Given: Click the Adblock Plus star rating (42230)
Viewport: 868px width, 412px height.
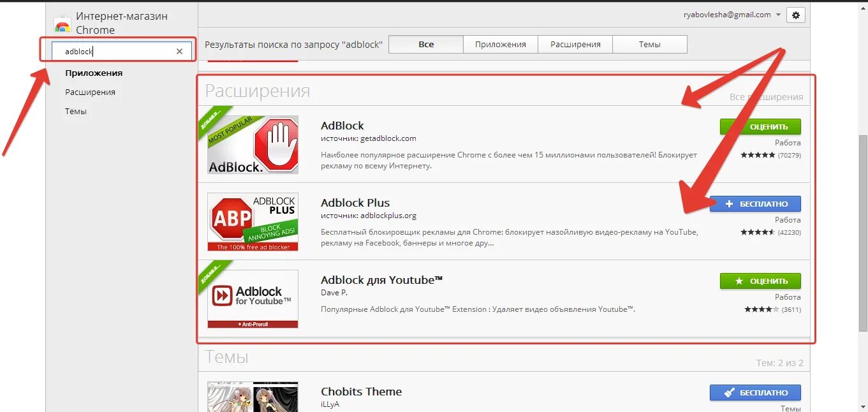Looking at the screenshot, I should 770,232.
